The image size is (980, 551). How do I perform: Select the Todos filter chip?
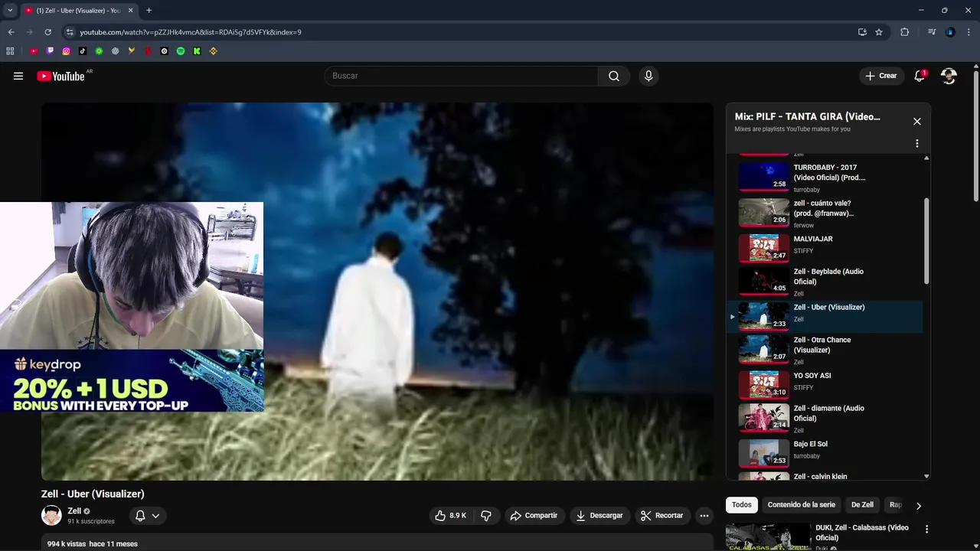click(x=742, y=505)
